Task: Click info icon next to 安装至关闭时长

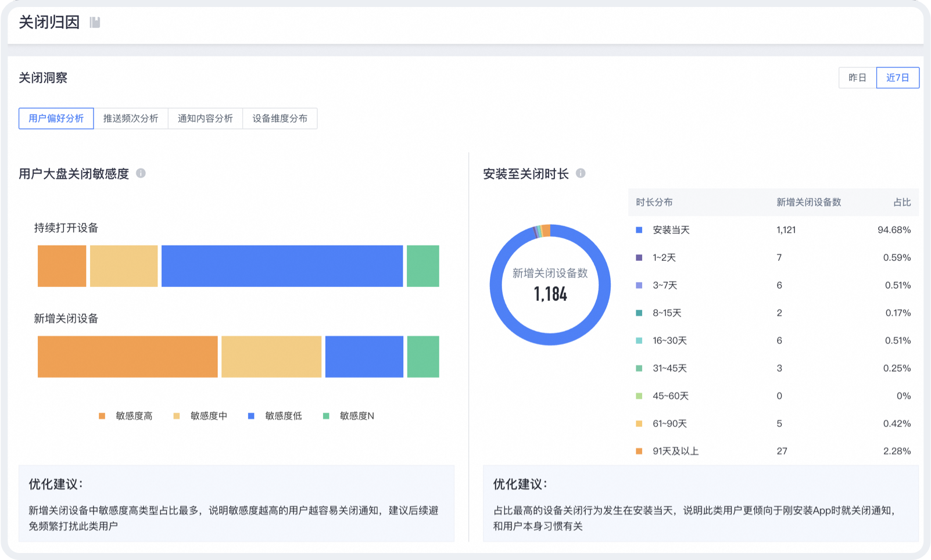Action: point(581,173)
